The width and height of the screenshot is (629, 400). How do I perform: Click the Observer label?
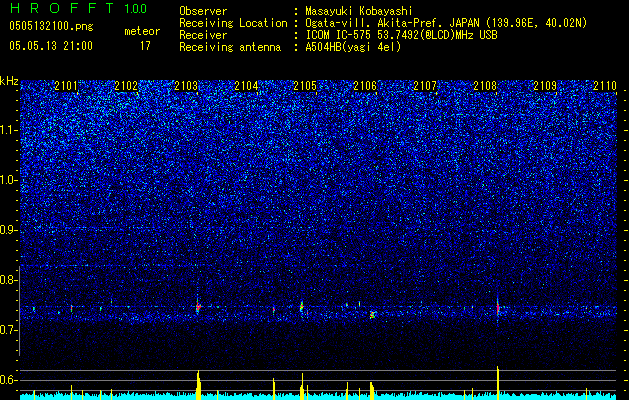point(203,11)
